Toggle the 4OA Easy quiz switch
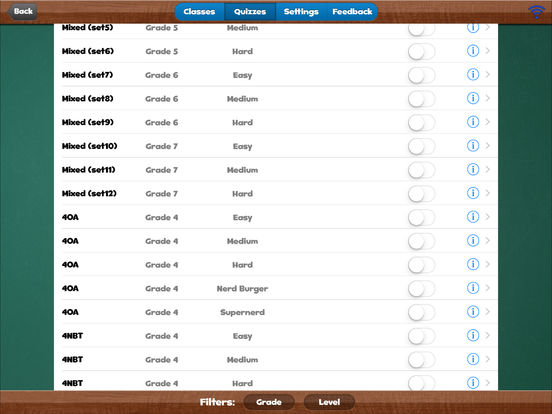Image resolution: width=552 pixels, height=414 pixels. (x=421, y=218)
